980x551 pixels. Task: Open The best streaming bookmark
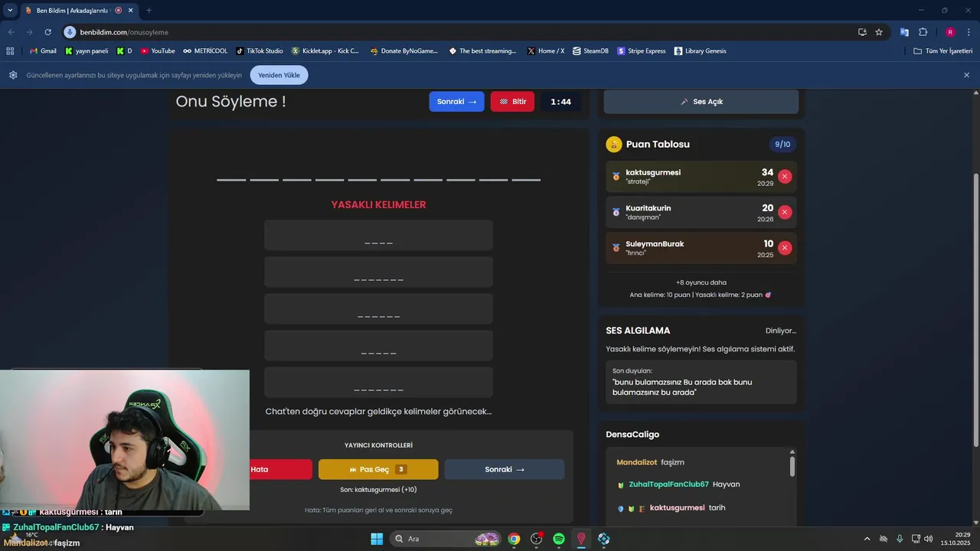(482, 51)
